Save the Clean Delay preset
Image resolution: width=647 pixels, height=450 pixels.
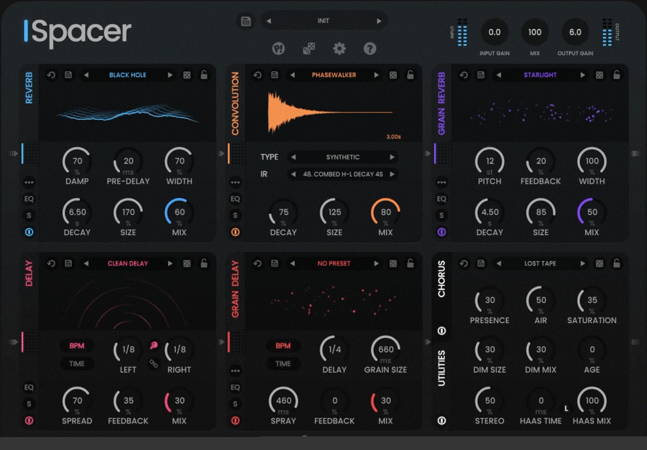67,264
